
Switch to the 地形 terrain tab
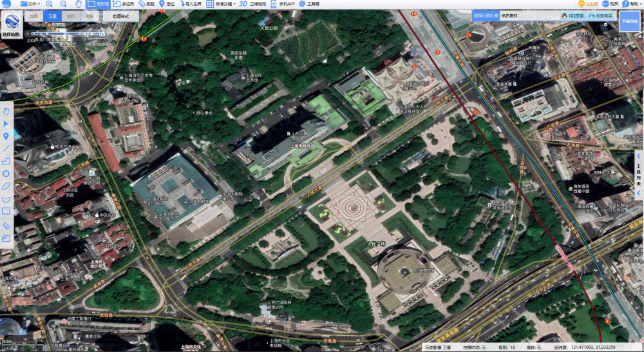(x=71, y=16)
